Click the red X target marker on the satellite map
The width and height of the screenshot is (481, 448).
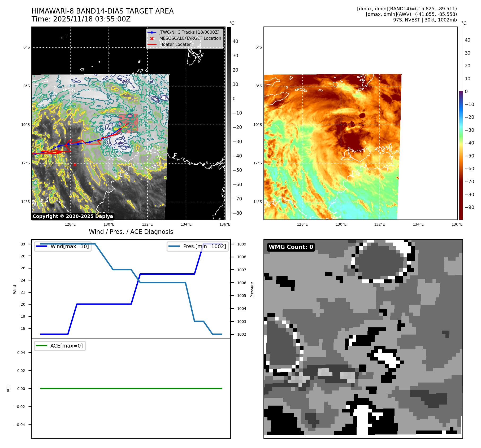tap(75, 165)
